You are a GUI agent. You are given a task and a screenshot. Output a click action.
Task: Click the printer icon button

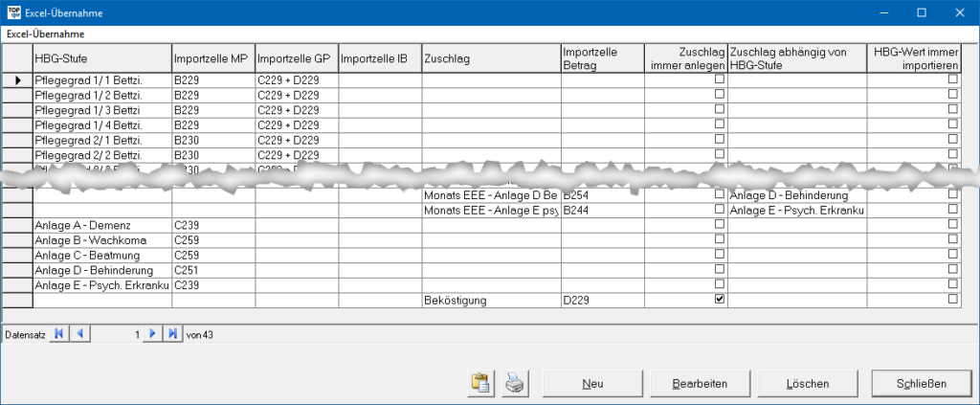[x=514, y=383]
